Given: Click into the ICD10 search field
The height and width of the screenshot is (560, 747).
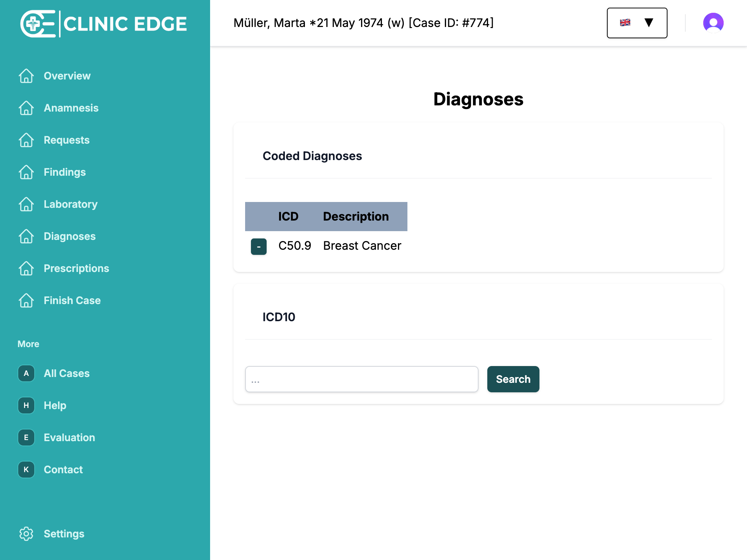Looking at the screenshot, I should [x=361, y=379].
